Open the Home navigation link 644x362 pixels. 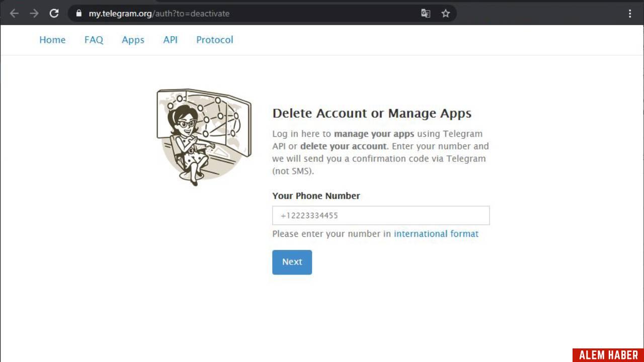(52, 40)
